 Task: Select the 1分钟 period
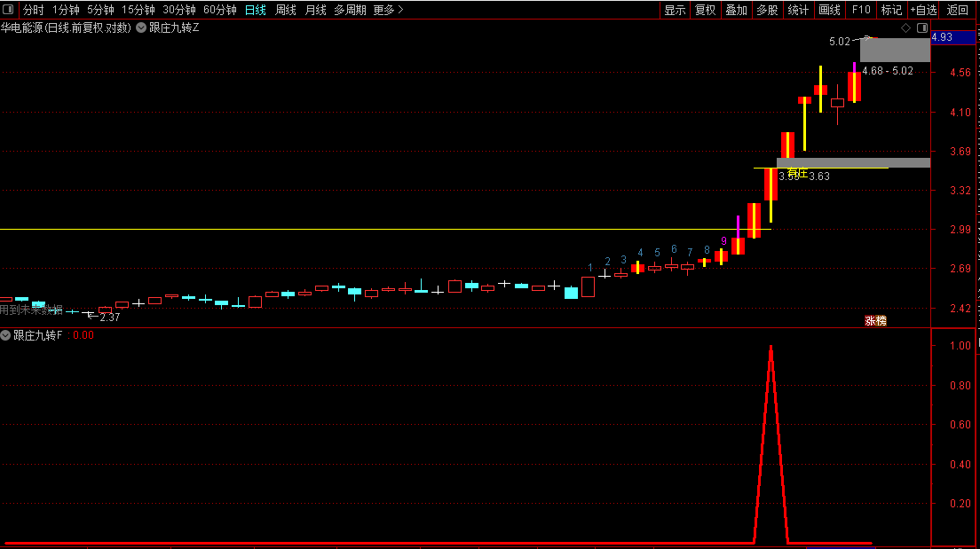click(66, 10)
